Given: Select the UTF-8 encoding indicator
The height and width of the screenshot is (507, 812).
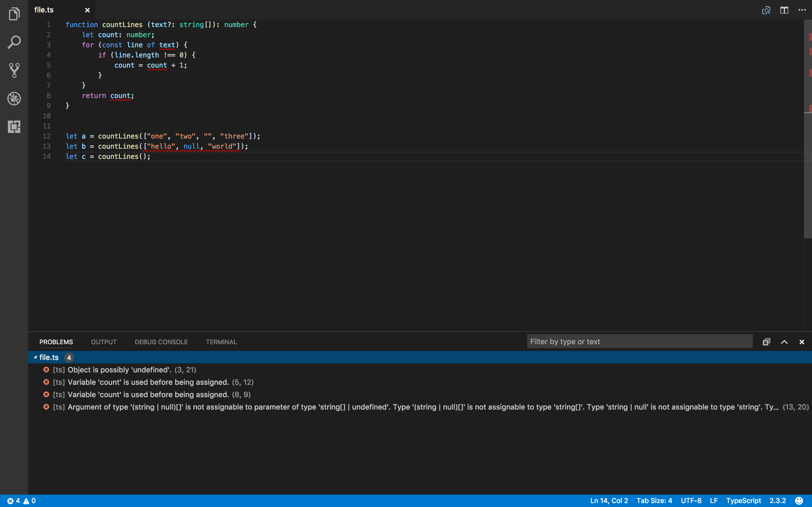Looking at the screenshot, I should point(691,501).
